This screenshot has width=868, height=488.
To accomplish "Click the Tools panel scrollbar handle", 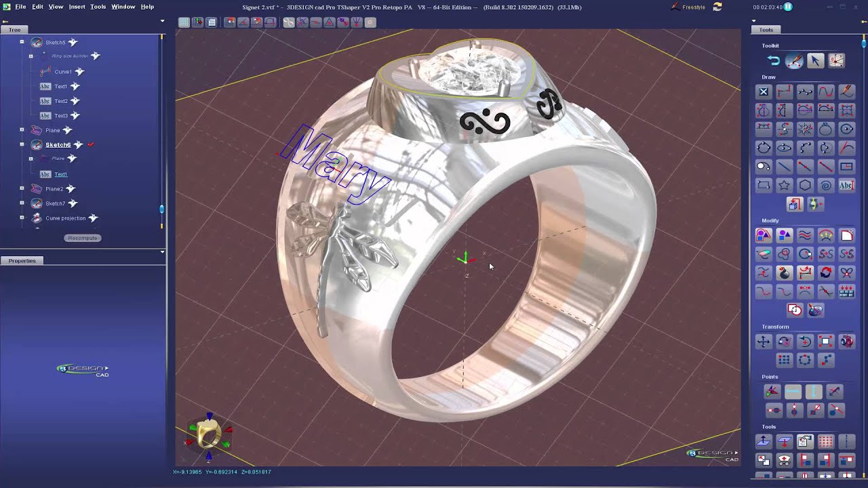I will pyautogui.click(x=864, y=43).
